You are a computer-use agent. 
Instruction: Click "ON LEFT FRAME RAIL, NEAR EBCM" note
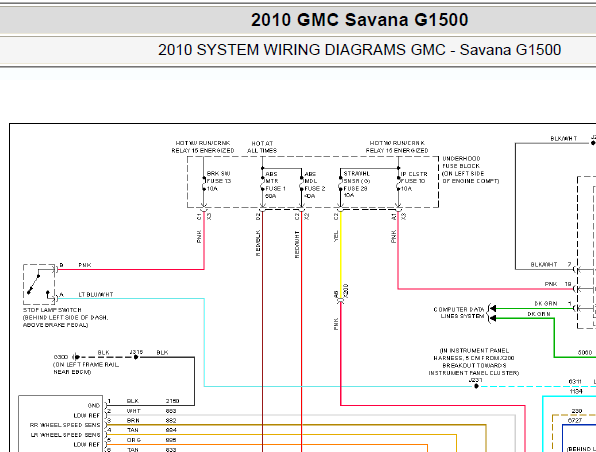tap(86, 368)
